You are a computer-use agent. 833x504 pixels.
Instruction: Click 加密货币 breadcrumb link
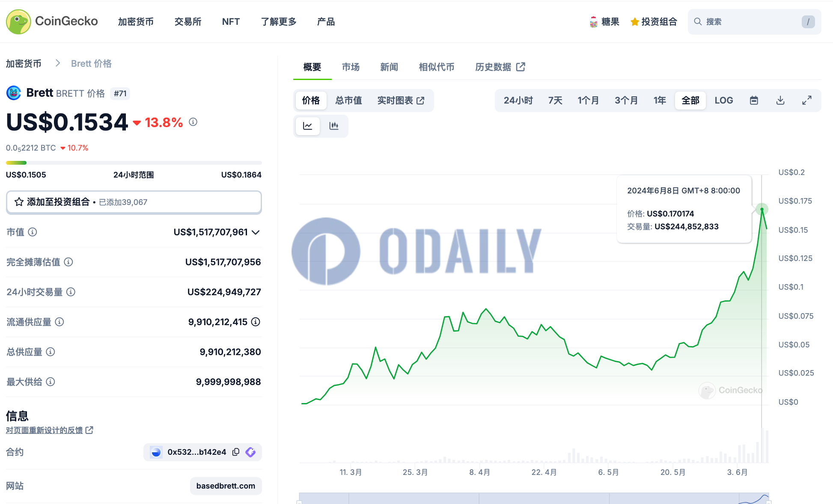pyautogui.click(x=24, y=63)
